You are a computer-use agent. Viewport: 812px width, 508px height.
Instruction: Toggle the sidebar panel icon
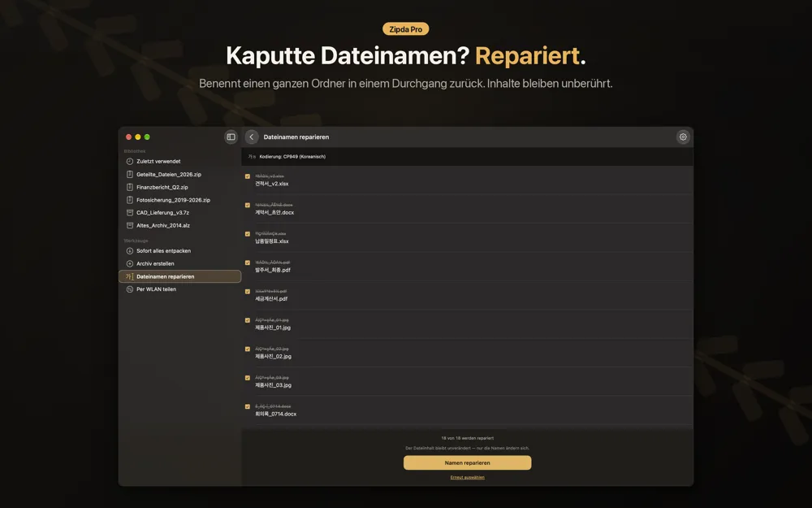pyautogui.click(x=231, y=137)
